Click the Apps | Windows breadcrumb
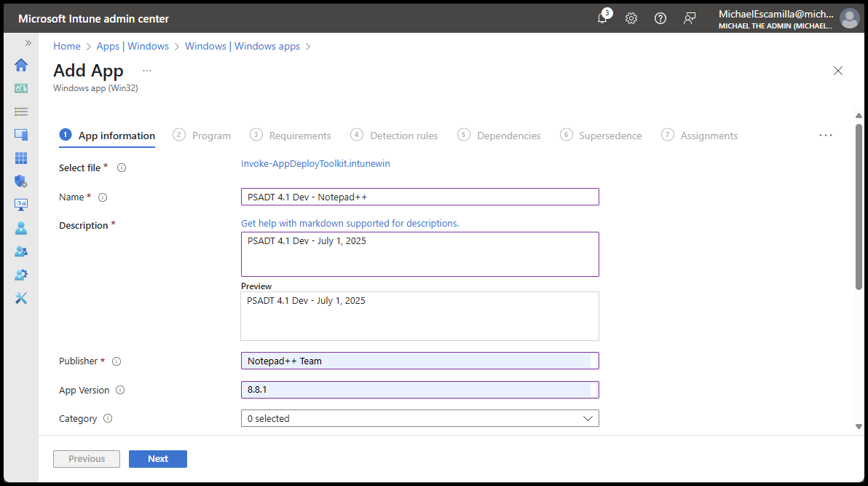This screenshot has width=868, height=486. 133,46
